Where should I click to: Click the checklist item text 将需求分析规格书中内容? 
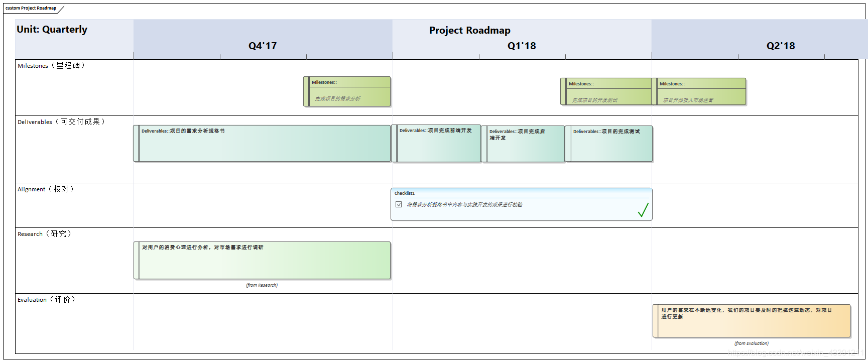[464, 205]
